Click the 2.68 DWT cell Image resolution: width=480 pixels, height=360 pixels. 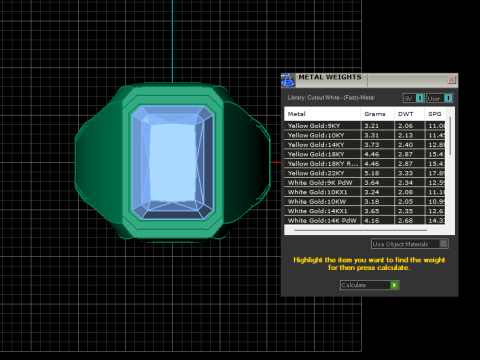click(409, 220)
